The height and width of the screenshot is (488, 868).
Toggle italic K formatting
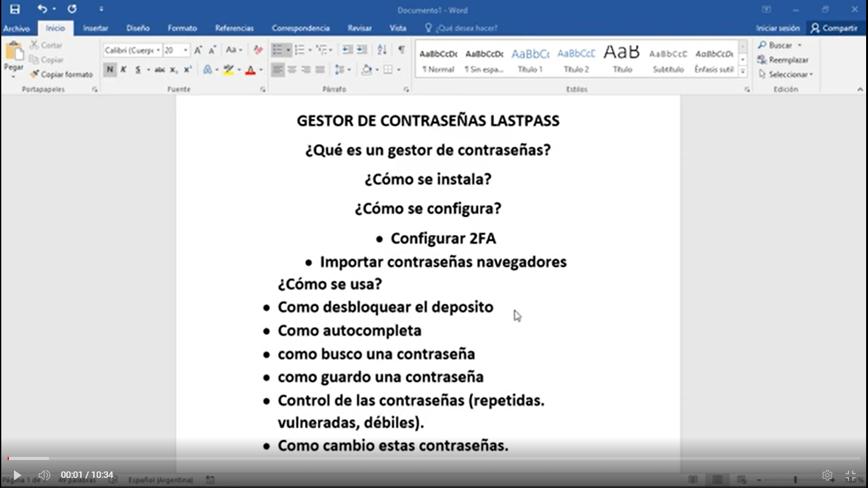(123, 70)
